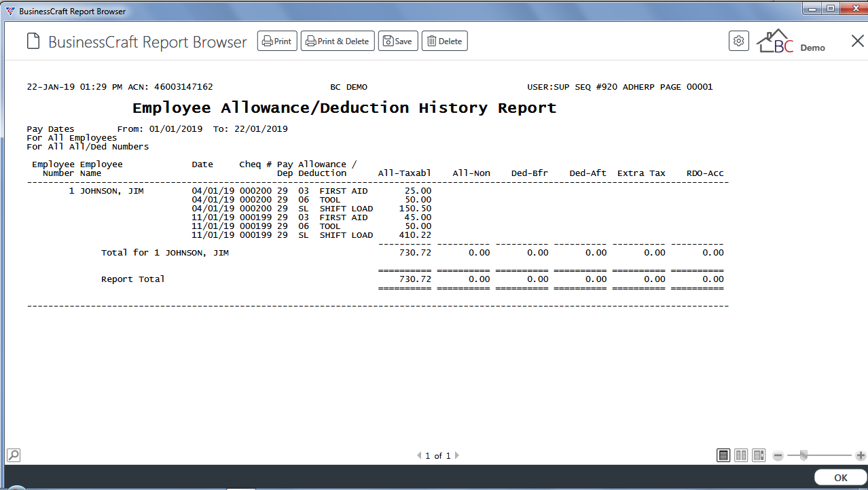Click the 25.00 first aid amount
868x490 pixels.
click(x=418, y=191)
